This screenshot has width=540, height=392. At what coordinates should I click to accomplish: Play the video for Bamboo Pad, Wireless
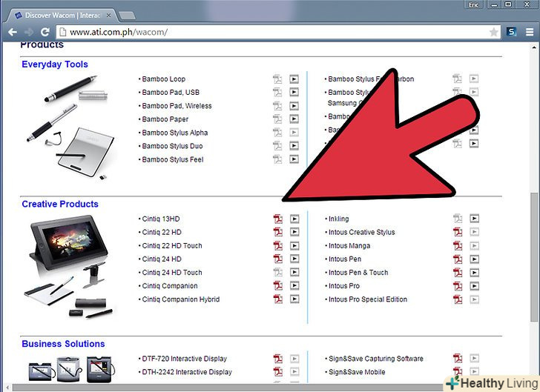[x=294, y=106]
